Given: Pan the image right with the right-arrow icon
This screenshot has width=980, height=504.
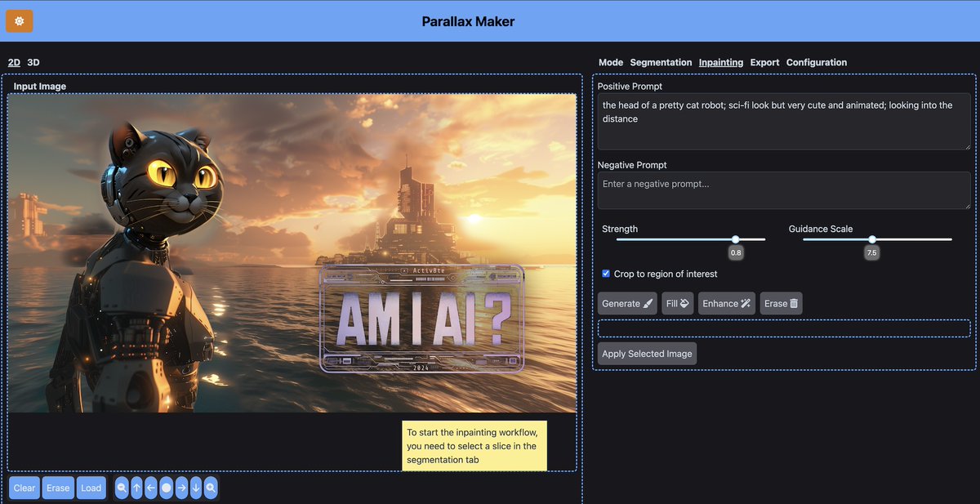Looking at the screenshot, I should (181, 488).
